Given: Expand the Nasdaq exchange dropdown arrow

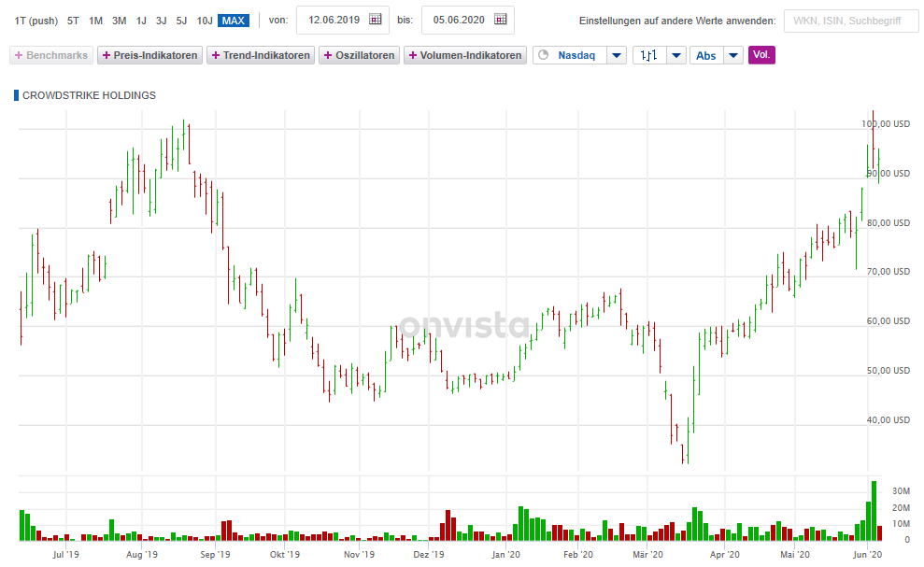Looking at the screenshot, I should coord(617,55).
